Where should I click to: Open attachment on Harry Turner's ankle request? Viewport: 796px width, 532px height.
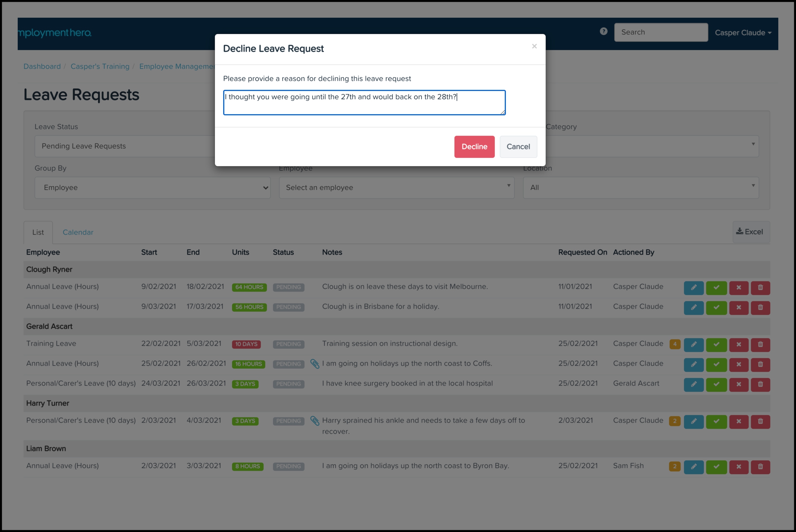[314, 421]
